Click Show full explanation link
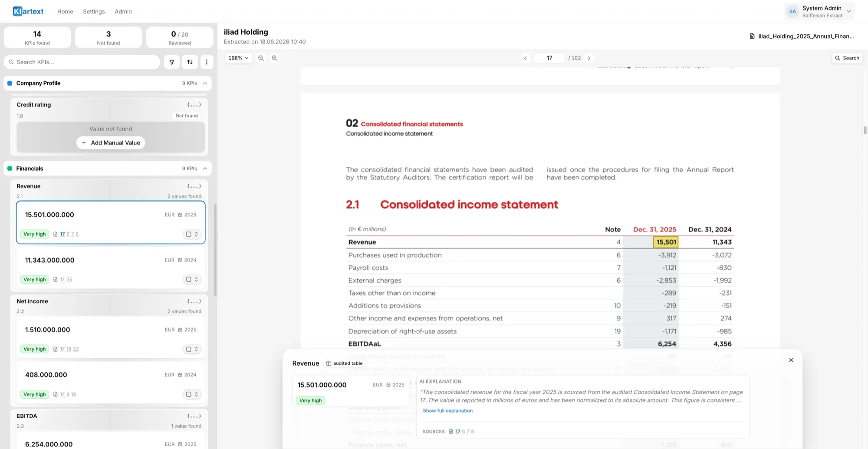This screenshot has width=868, height=449. [x=447, y=411]
